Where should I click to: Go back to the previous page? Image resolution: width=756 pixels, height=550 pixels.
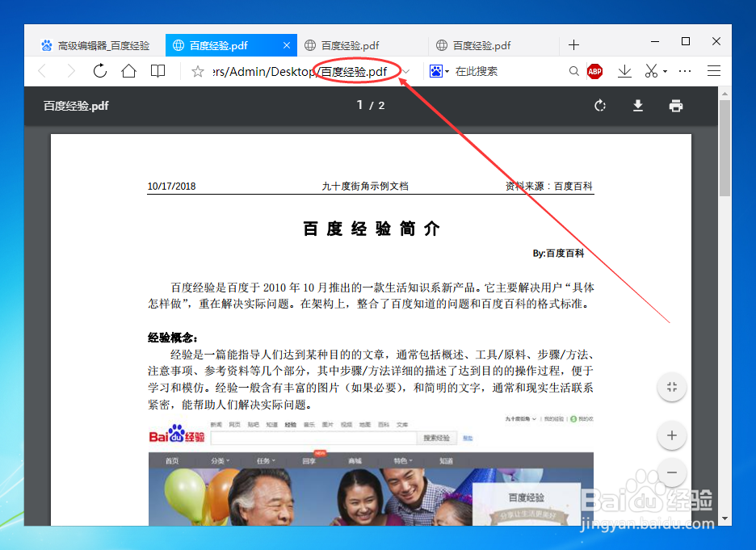click(x=43, y=71)
